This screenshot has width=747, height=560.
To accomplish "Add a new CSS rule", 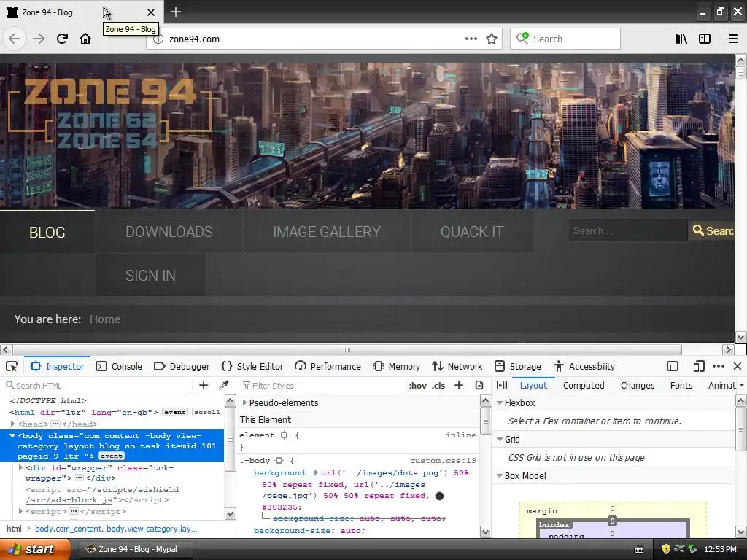I will pos(459,385).
